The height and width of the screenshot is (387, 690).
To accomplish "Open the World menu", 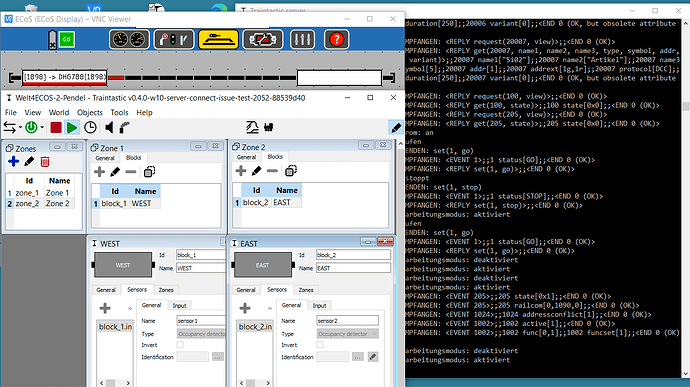I will 59,113.
